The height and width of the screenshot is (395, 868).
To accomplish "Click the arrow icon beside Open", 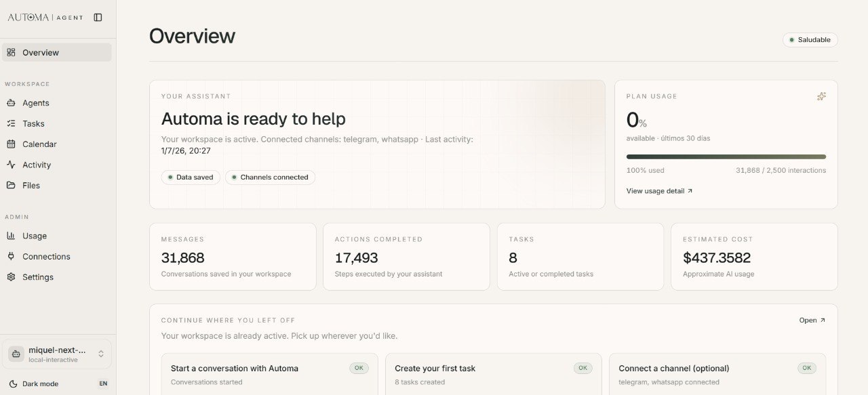I will pyautogui.click(x=823, y=320).
